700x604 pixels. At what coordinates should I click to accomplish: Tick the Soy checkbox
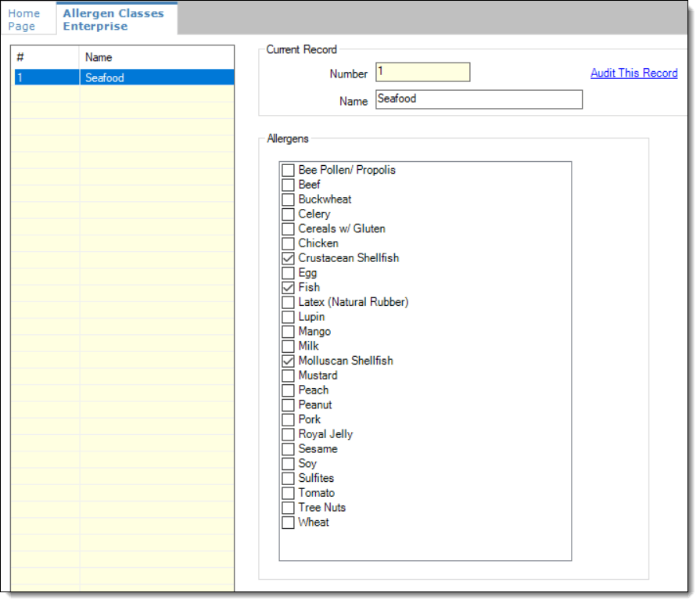tap(288, 464)
